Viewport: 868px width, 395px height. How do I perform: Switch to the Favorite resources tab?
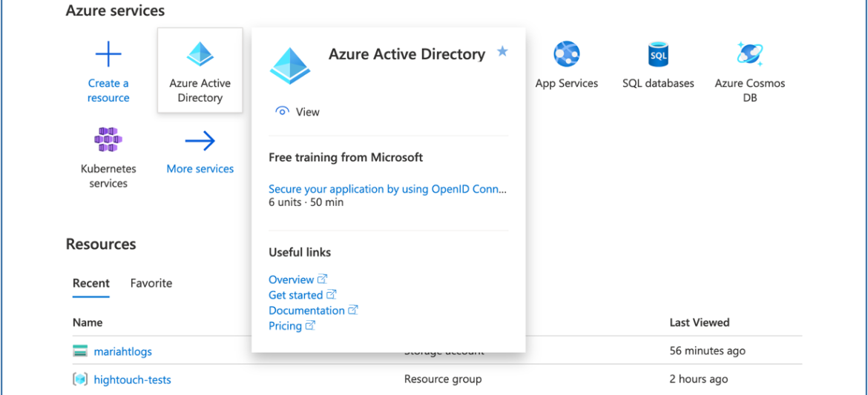click(151, 283)
